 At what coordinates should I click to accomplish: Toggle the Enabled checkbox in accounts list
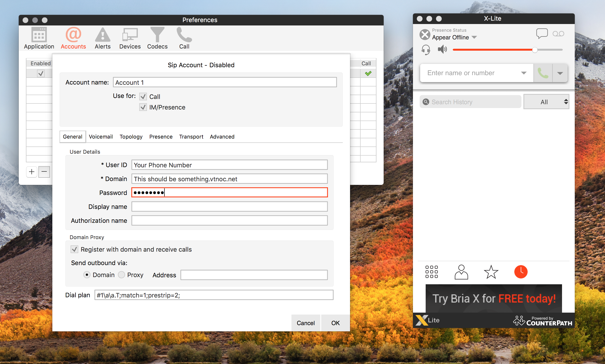(41, 73)
